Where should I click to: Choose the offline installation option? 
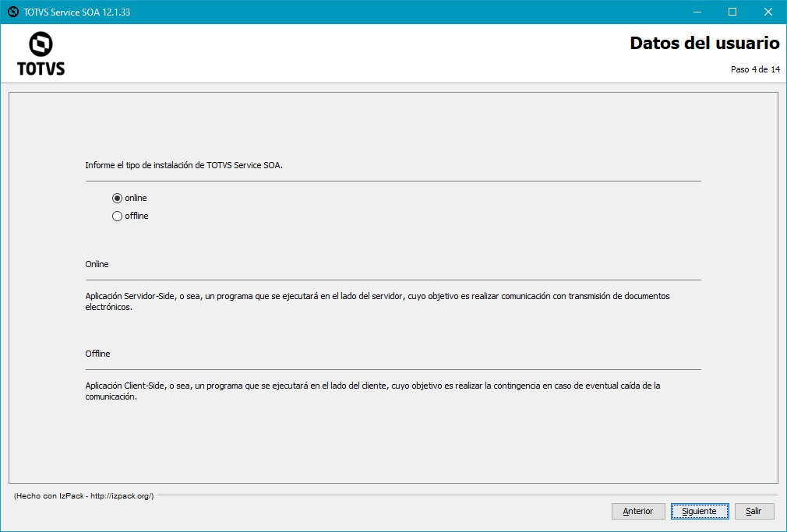(x=130, y=216)
